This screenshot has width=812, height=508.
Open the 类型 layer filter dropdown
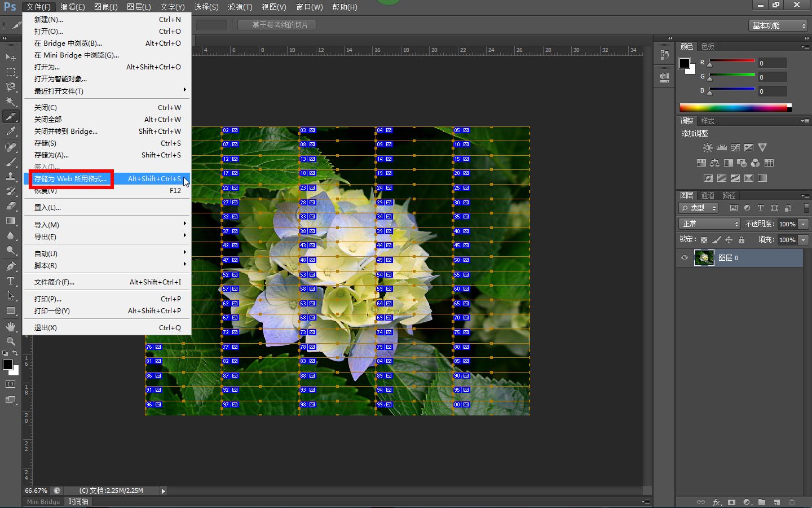pos(699,208)
